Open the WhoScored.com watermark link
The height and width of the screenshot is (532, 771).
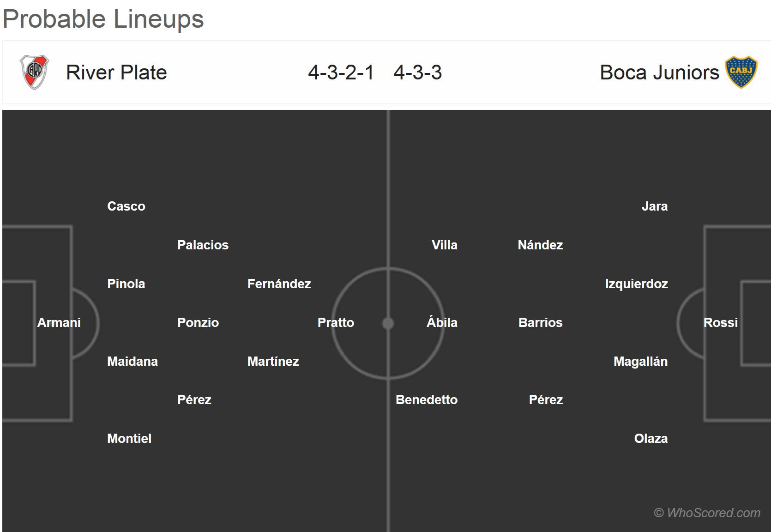tap(707, 513)
